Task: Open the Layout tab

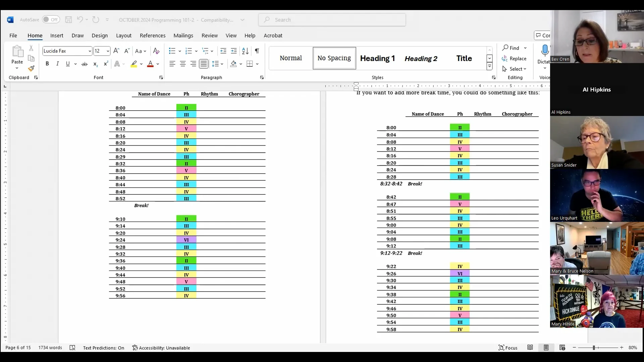Action: [x=124, y=36]
